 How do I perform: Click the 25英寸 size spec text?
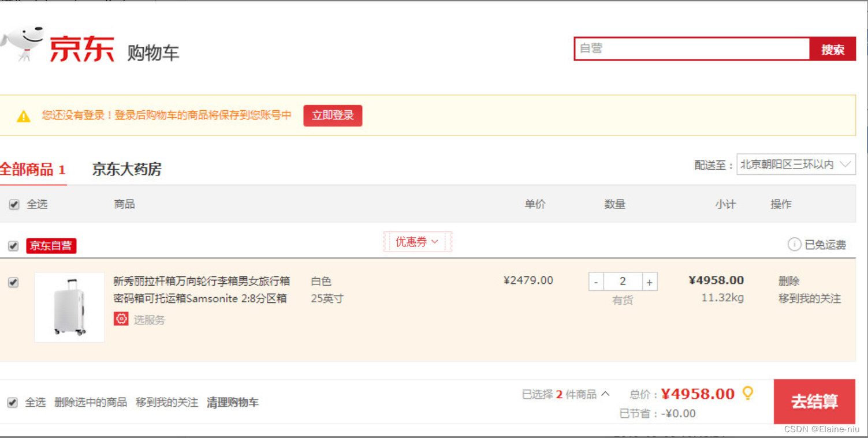point(327,298)
